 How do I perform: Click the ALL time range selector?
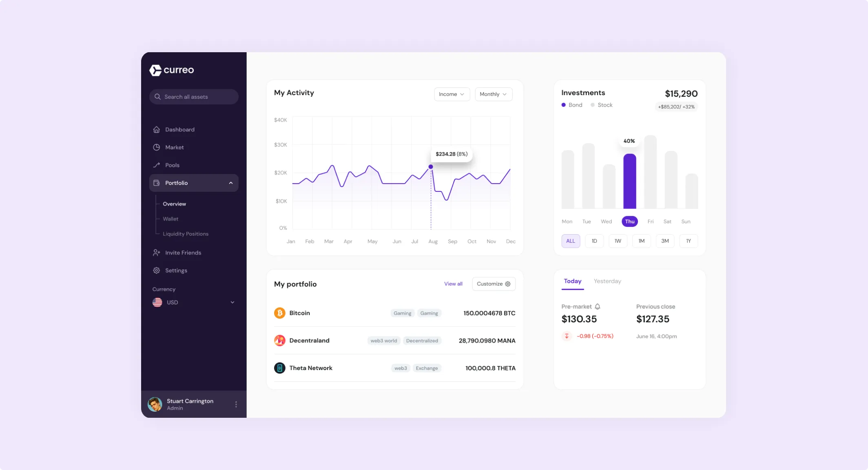point(571,241)
